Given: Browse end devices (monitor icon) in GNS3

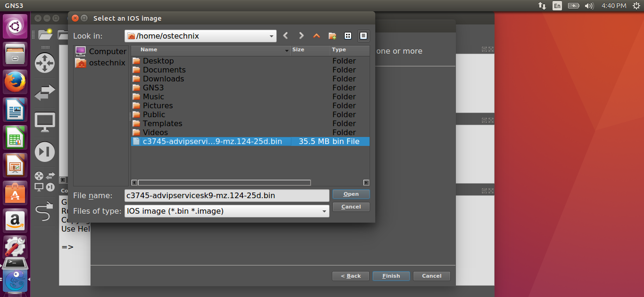Looking at the screenshot, I should [45, 122].
